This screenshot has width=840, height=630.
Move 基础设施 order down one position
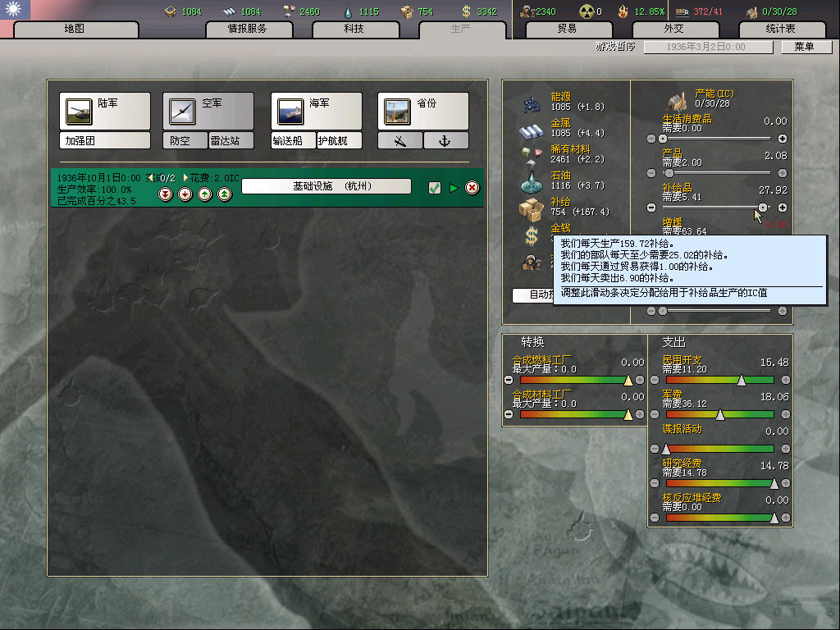185,194
